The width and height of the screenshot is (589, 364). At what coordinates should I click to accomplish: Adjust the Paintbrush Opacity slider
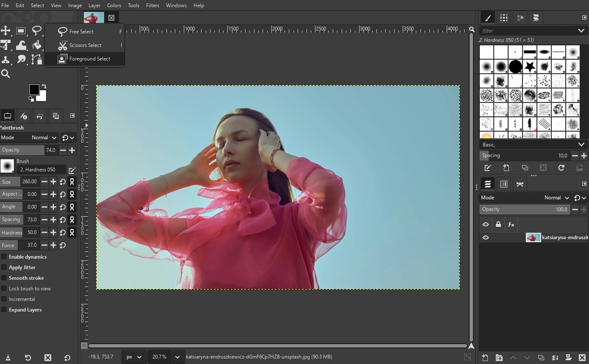click(28, 150)
